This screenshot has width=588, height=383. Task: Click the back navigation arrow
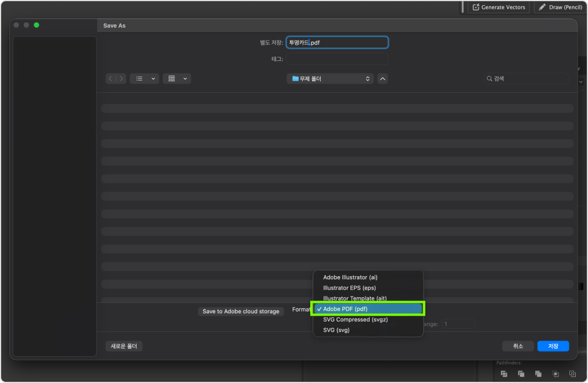coord(111,78)
